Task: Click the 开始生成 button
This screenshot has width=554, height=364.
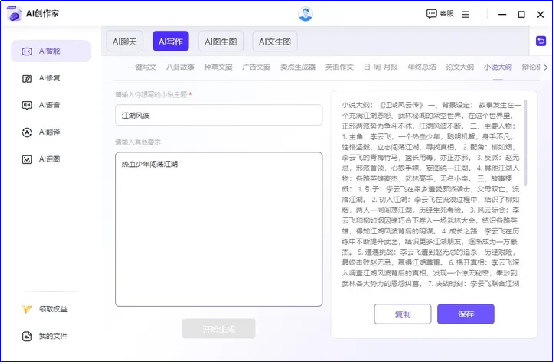Action: pyautogui.click(x=219, y=329)
